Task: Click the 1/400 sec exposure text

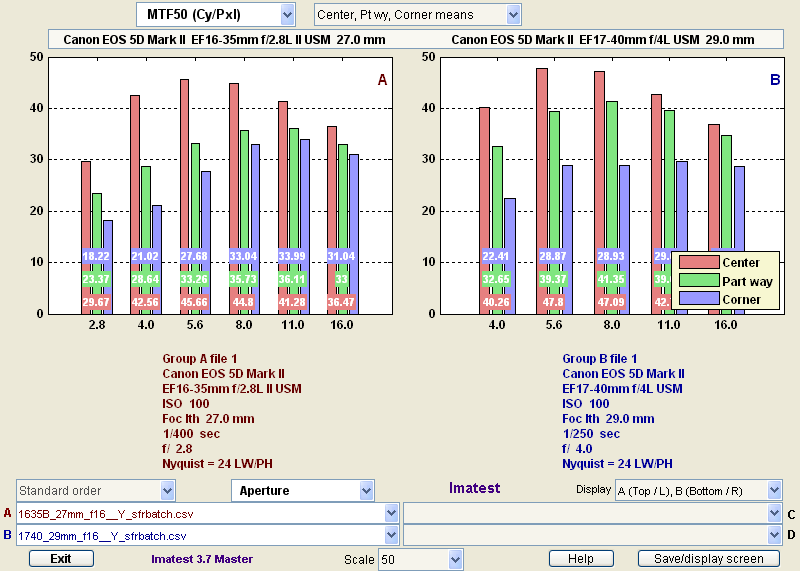Action: coord(191,434)
